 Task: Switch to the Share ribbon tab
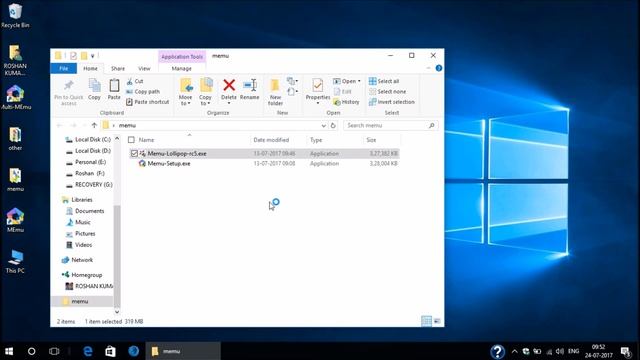pyautogui.click(x=118, y=69)
